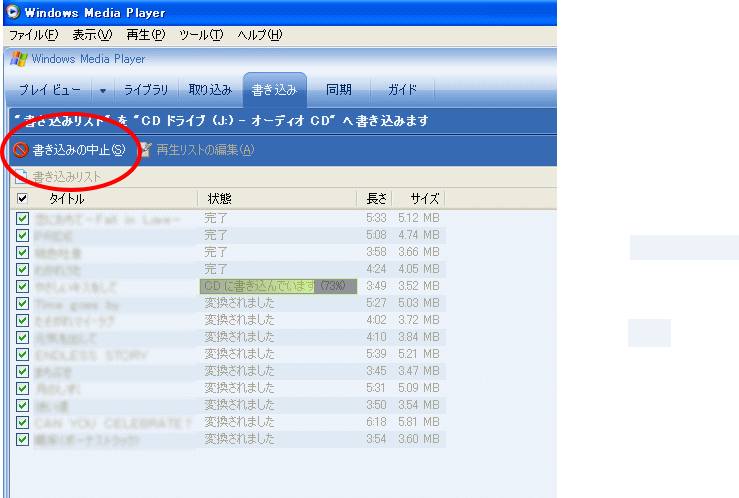The height and width of the screenshot is (498, 739).
Task: Uncheck the track with length 3:45
Action: 22,371
